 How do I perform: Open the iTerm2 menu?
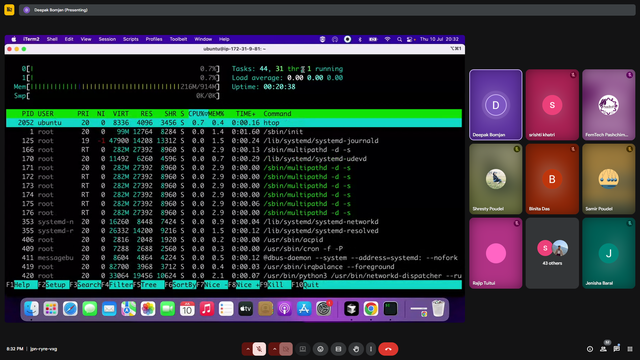click(x=31, y=39)
